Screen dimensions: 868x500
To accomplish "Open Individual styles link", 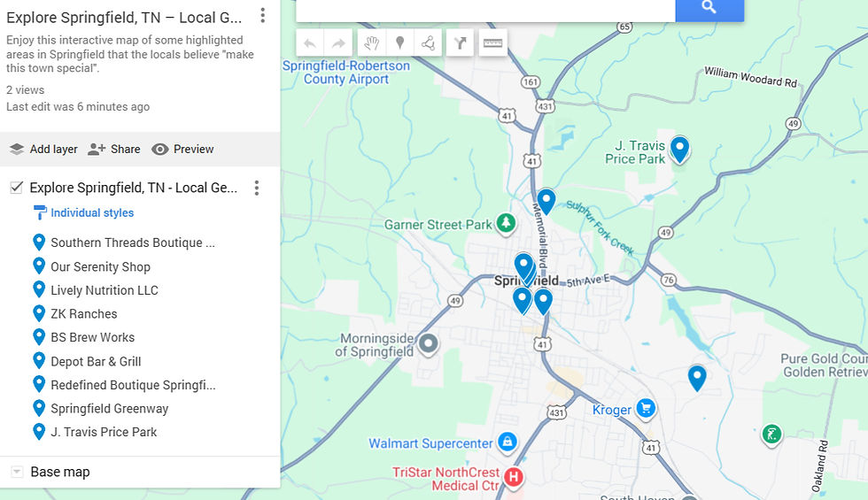I will point(92,213).
